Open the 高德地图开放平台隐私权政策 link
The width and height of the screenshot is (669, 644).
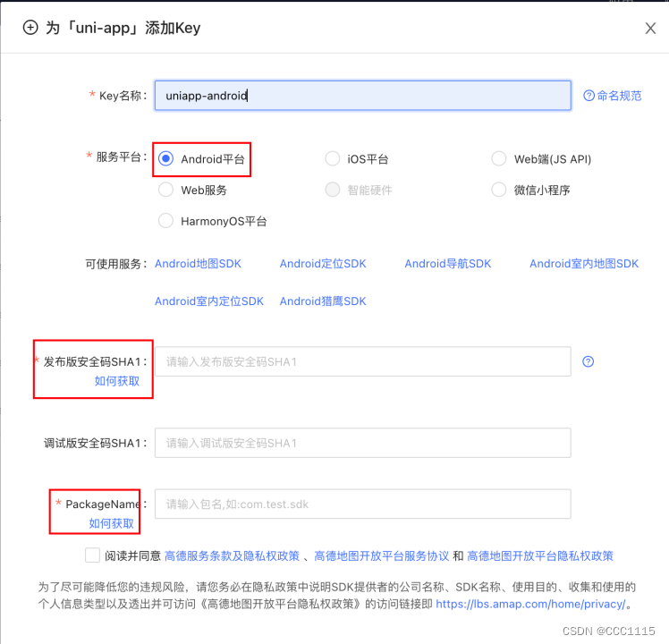click(x=539, y=555)
